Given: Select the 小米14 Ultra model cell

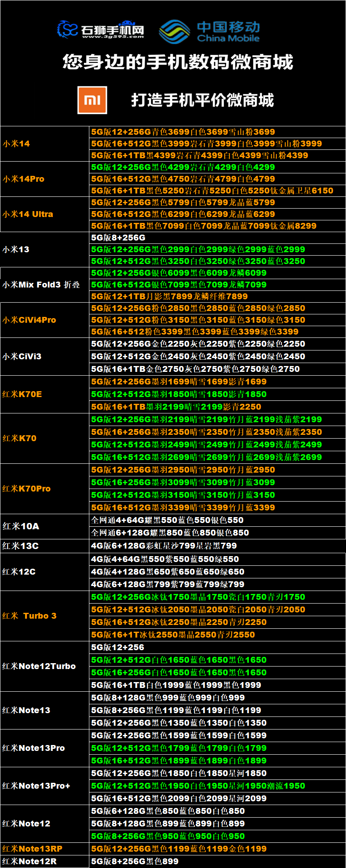Looking at the screenshot, I should pyautogui.click(x=45, y=214).
